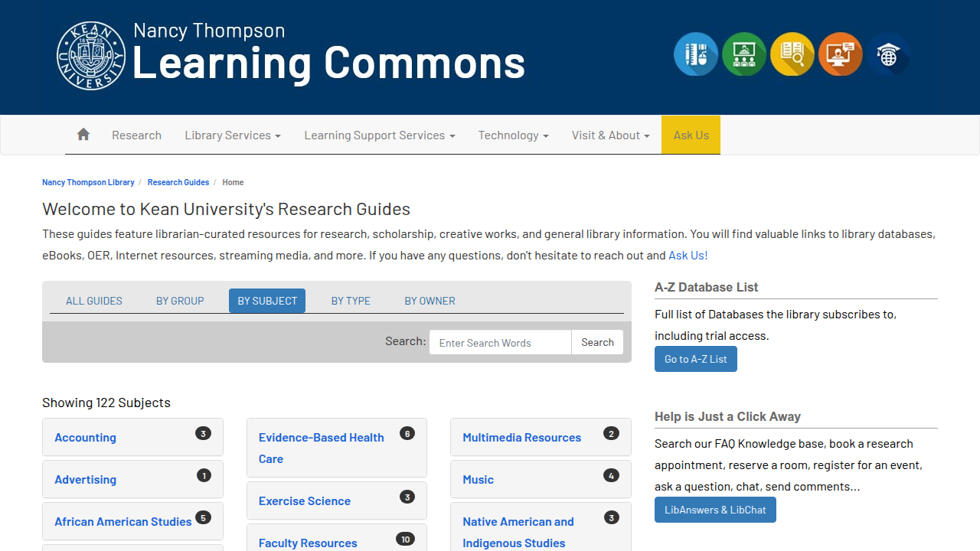
Task: Click the Home breadcrumb text
Action: [x=233, y=182]
